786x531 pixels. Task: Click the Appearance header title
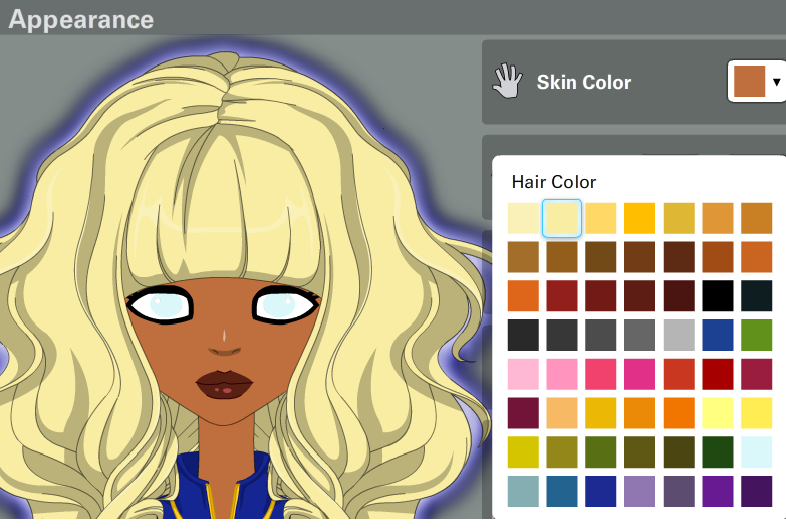82,19
